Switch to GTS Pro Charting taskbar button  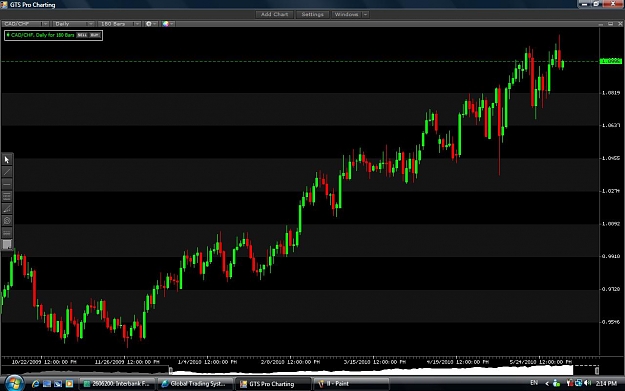pyautogui.click(x=273, y=384)
